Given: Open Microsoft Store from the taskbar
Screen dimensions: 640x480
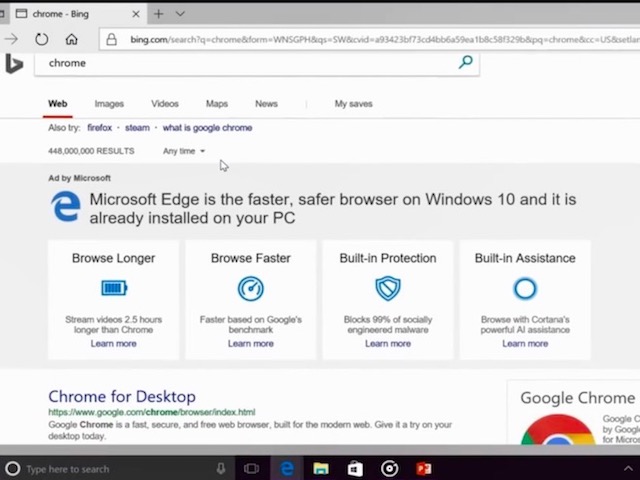Looking at the screenshot, I should tap(355, 469).
